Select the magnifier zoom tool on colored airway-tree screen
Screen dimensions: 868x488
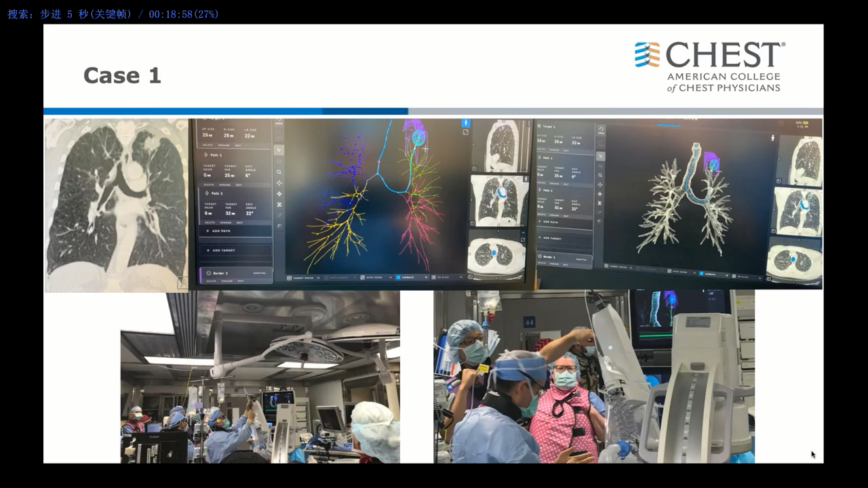[x=279, y=171]
